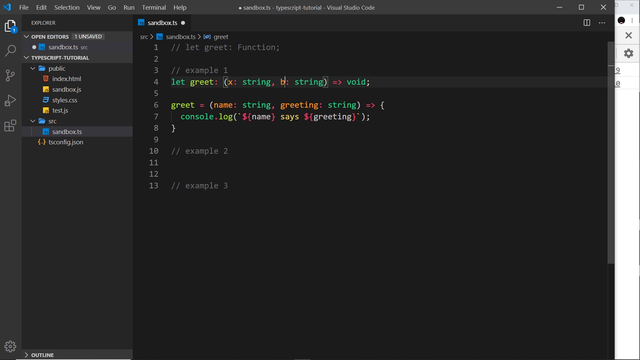Click the greet symbol breadcrumb

pos(221,37)
